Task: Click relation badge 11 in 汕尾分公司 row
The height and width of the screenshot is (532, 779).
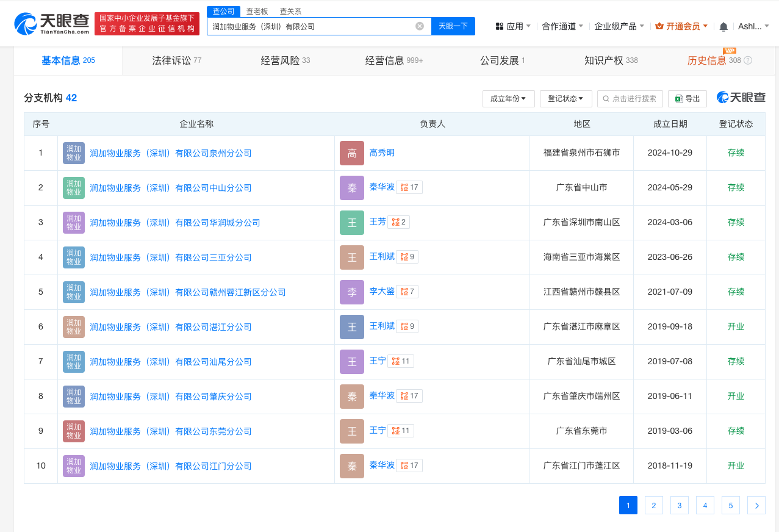Action: point(401,361)
